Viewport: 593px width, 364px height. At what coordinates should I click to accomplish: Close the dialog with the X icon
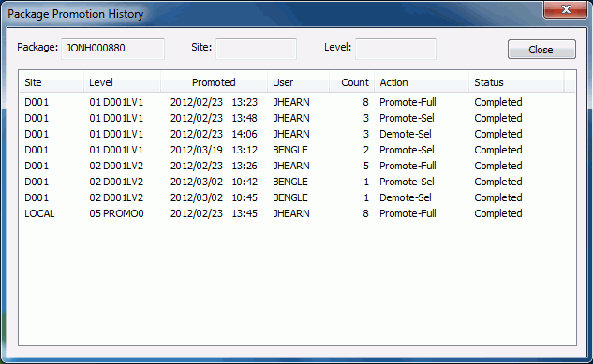(x=566, y=9)
